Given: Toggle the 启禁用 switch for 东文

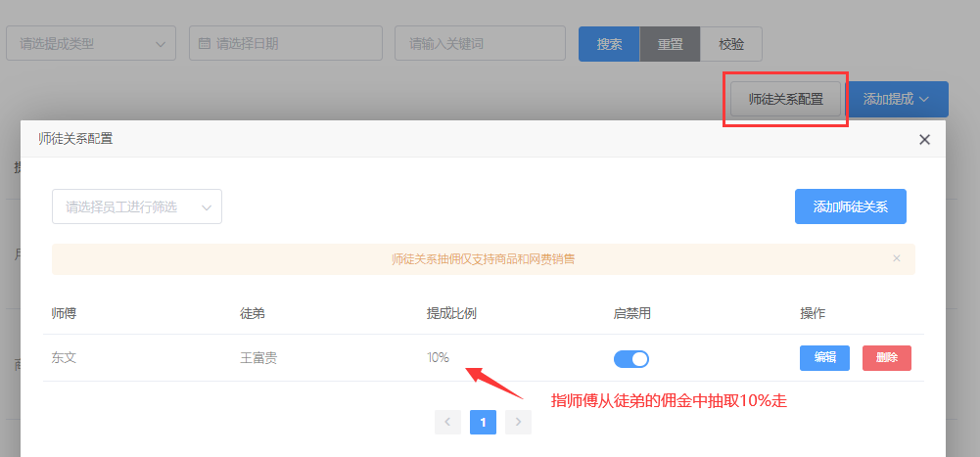Looking at the screenshot, I should [631, 358].
